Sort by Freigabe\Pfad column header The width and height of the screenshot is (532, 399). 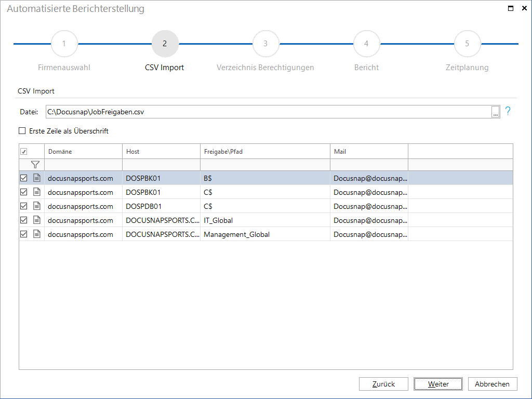click(x=265, y=151)
